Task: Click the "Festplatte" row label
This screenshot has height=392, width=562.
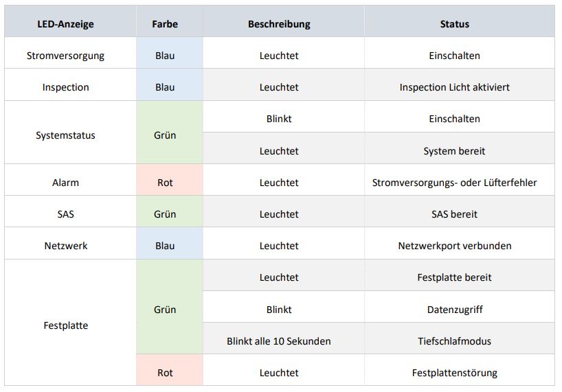Action: coord(65,325)
